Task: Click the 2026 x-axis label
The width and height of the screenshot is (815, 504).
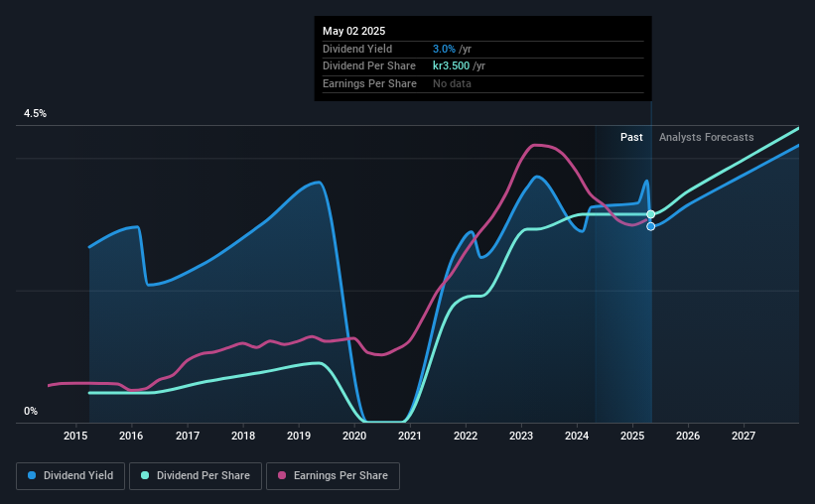Action: point(688,436)
